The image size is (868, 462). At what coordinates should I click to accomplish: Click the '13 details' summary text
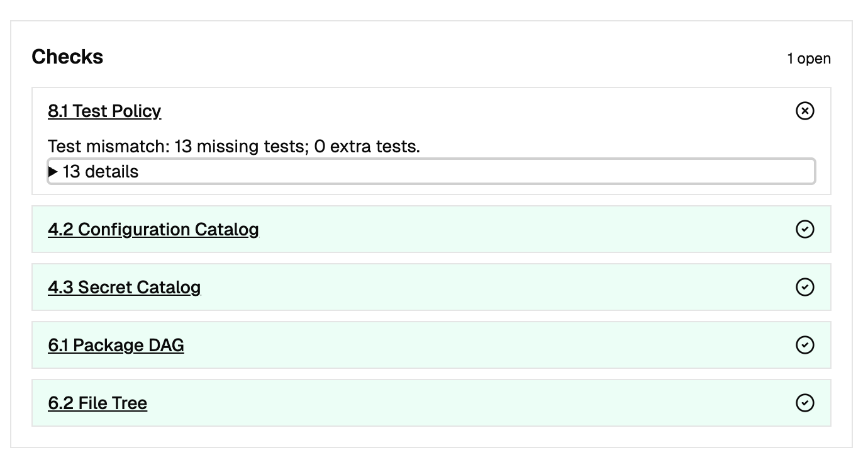coord(101,172)
